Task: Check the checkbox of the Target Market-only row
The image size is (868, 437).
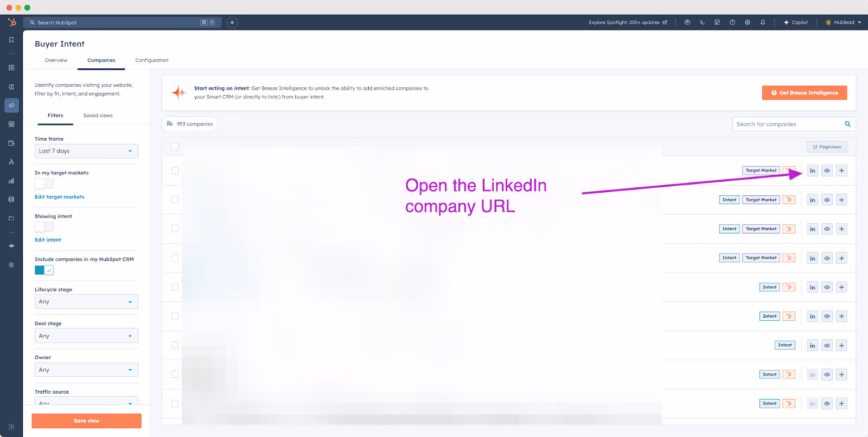Action: [x=175, y=170]
